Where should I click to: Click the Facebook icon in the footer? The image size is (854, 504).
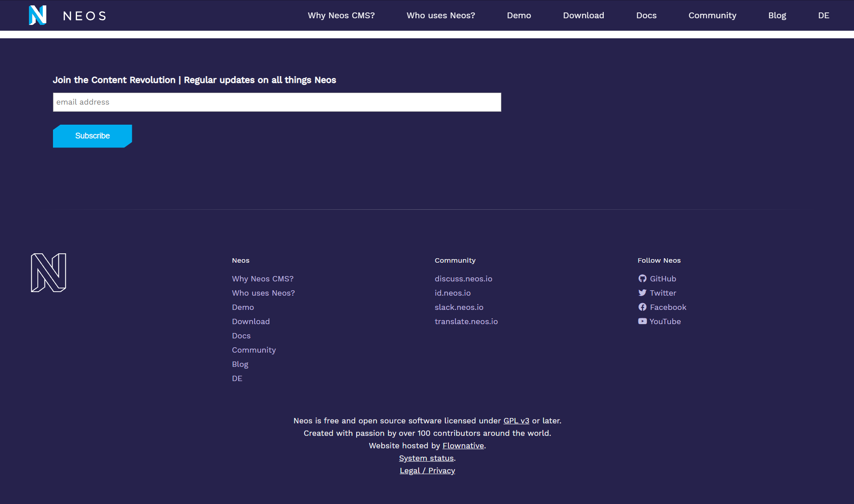[643, 307]
